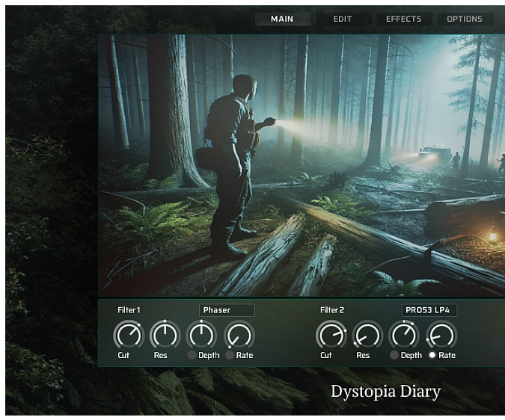
Task: Select the OPTIONS tab
Action: pyautogui.click(x=465, y=19)
